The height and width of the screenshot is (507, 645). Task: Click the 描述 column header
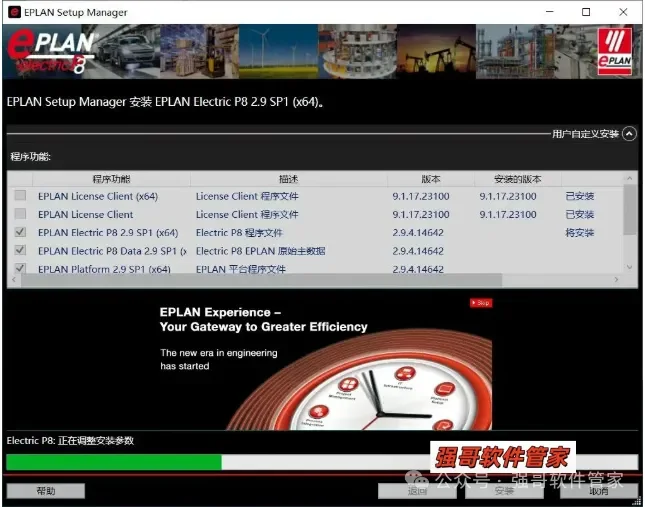point(288,179)
